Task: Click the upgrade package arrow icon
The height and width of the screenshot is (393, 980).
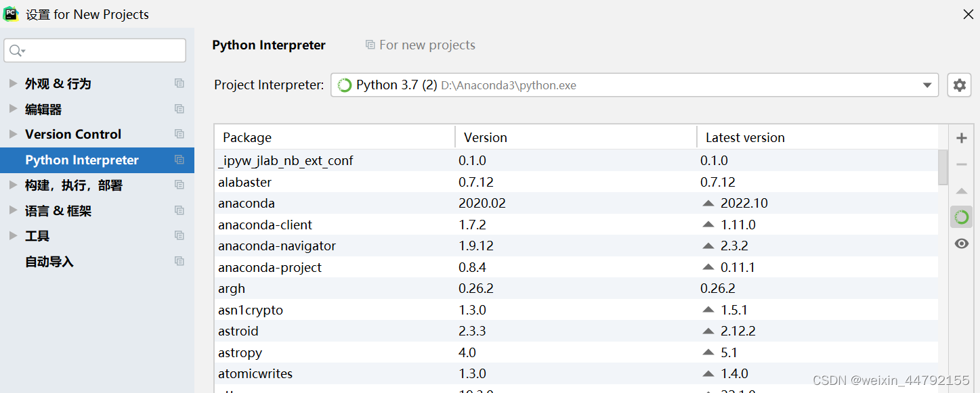Action: (x=961, y=190)
